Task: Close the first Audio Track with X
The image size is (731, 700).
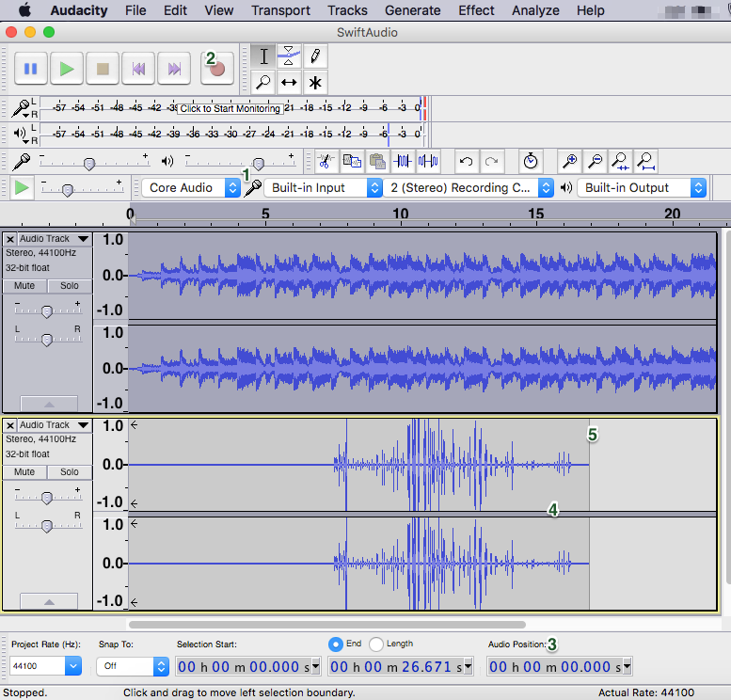Action: 10,239
